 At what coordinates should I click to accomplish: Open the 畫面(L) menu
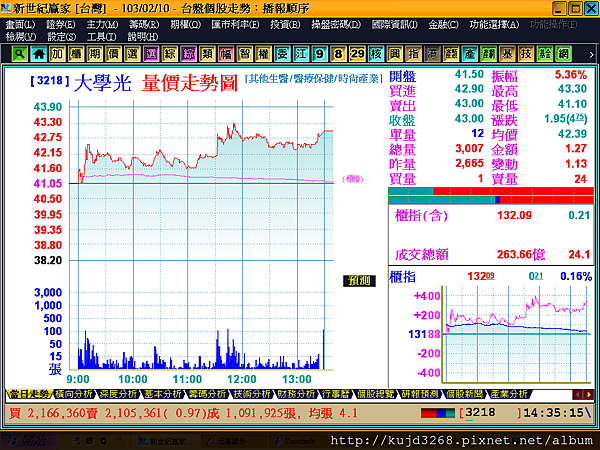(x=20, y=25)
